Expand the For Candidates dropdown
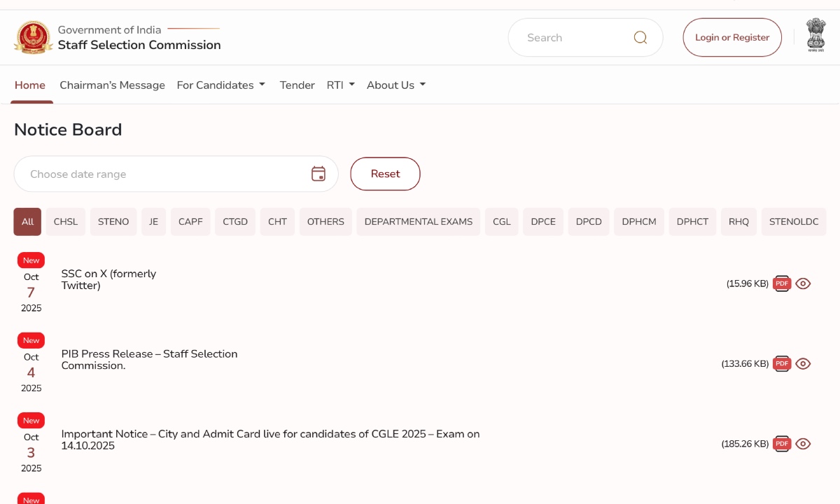The image size is (840, 504). (220, 85)
